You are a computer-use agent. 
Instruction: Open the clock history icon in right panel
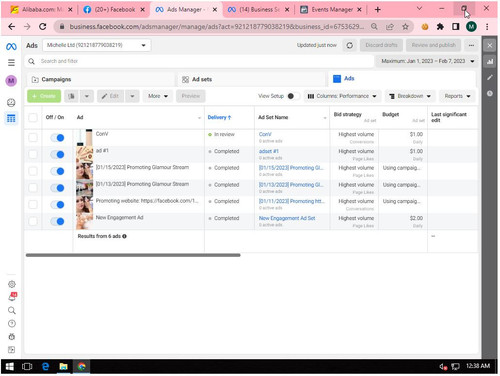490,94
